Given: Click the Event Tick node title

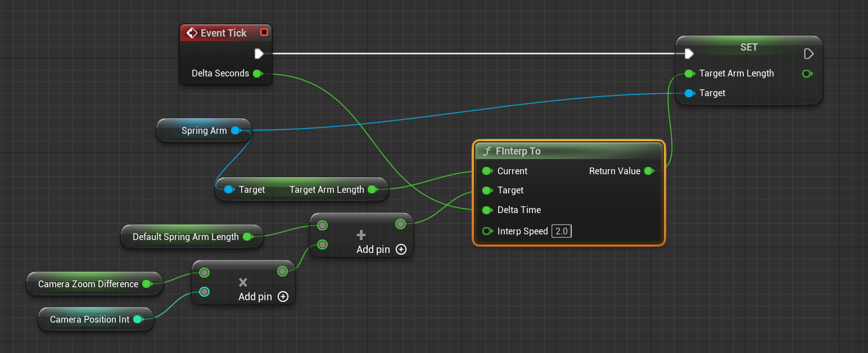Looking at the screenshot, I should (224, 33).
